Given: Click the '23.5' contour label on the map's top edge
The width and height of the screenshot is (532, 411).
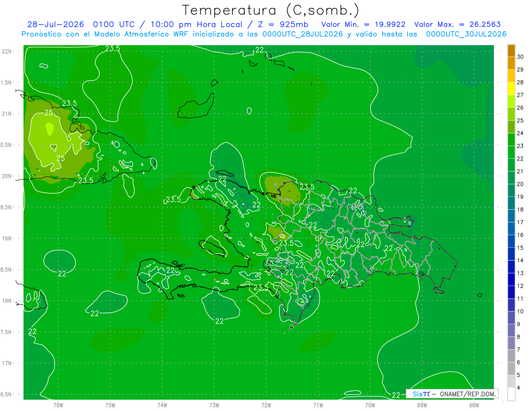Looking at the screenshot, I should pyautogui.click(x=113, y=49).
